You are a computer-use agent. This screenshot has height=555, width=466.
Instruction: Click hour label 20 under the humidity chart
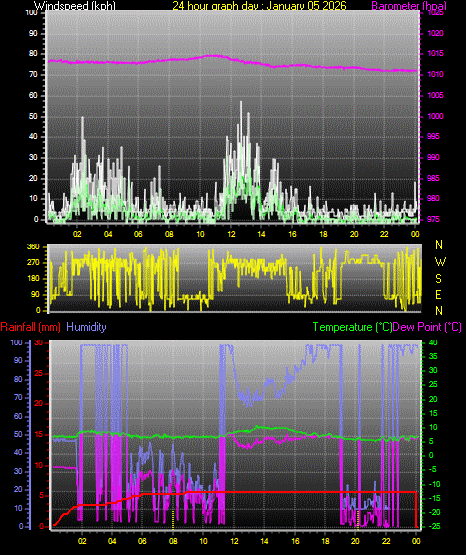click(355, 541)
